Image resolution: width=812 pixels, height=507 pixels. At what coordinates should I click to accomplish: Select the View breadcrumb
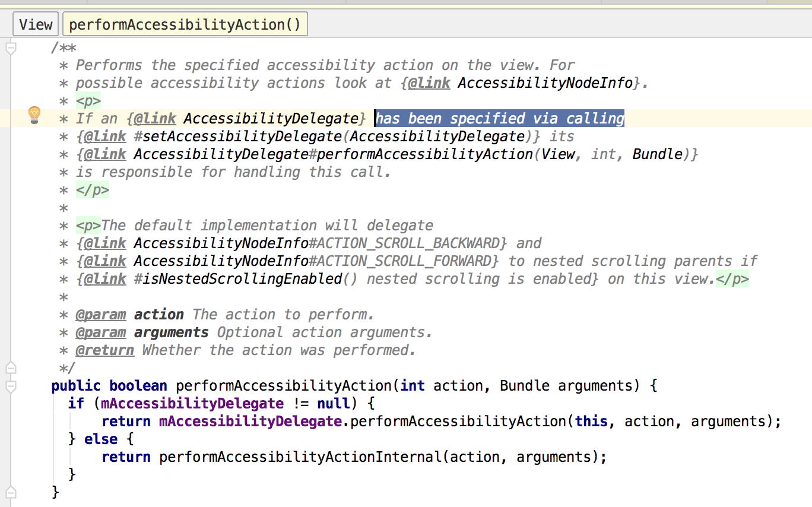pyautogui.click(x=36, y=25)
